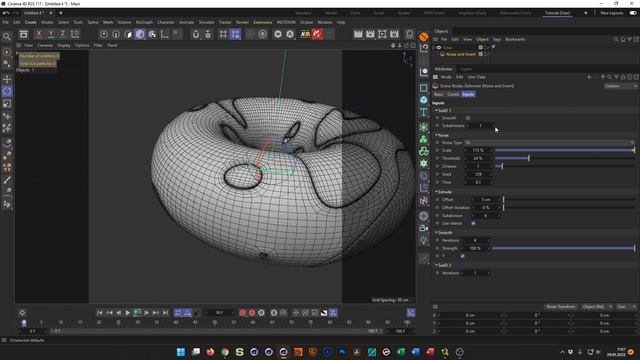This screenshot has height=360, width=640.
Task: Toggle autokey red record button
Action: 252,313
